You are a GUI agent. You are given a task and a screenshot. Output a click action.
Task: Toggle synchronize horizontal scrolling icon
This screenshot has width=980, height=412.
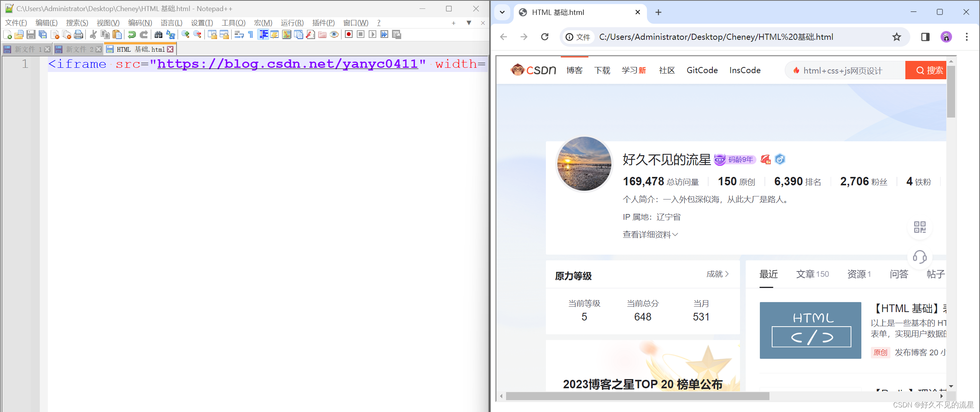tap(224, 35)
